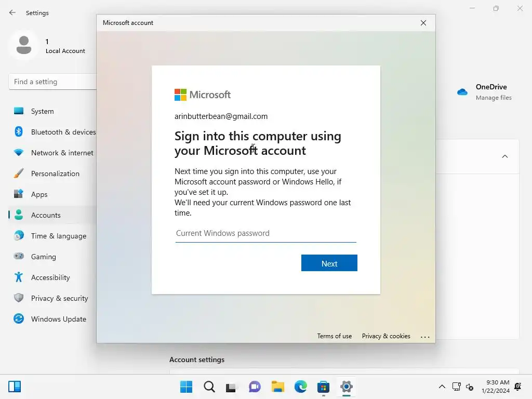Click the Next button in Microsoft account dialog
The width and height of the screenshot is (532, 399).
click(329, 263)
